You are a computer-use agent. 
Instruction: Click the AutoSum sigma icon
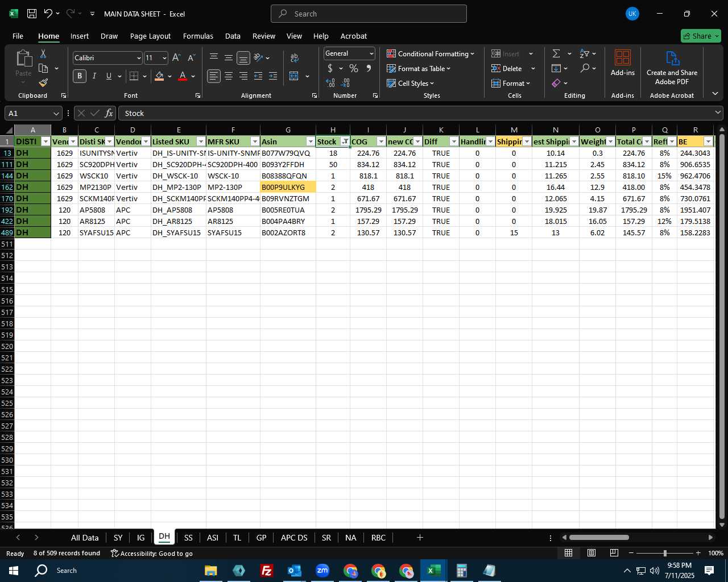point(556,53)
